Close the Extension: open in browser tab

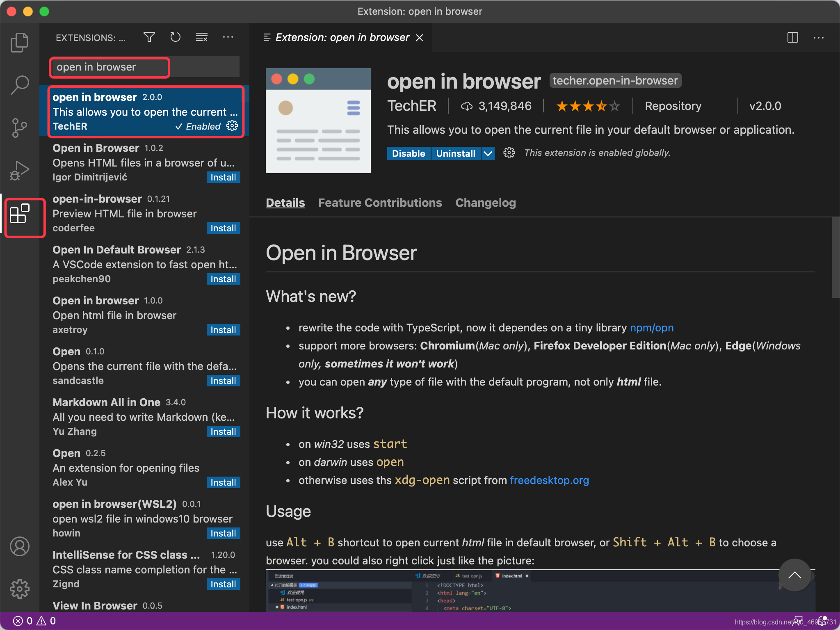tap(420, 38)
